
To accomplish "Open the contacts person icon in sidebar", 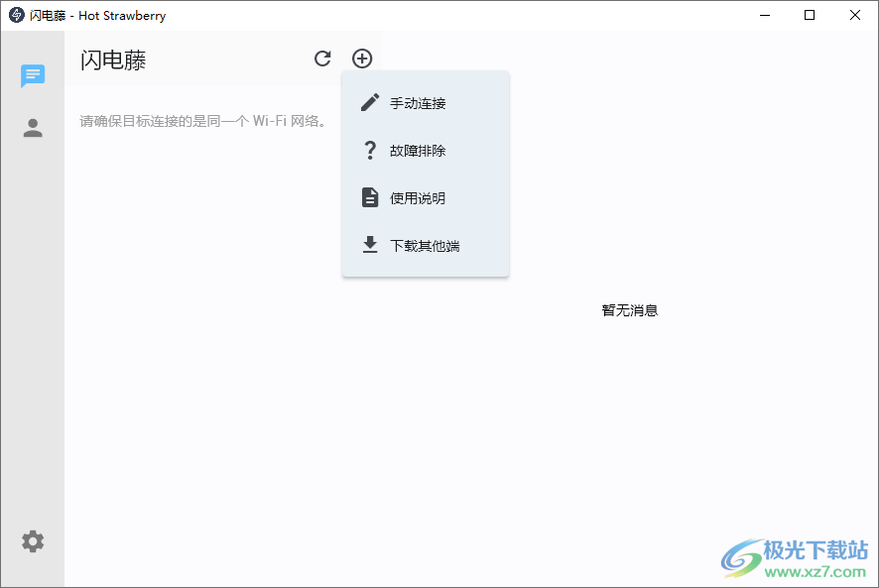I will tap(33, 127).
